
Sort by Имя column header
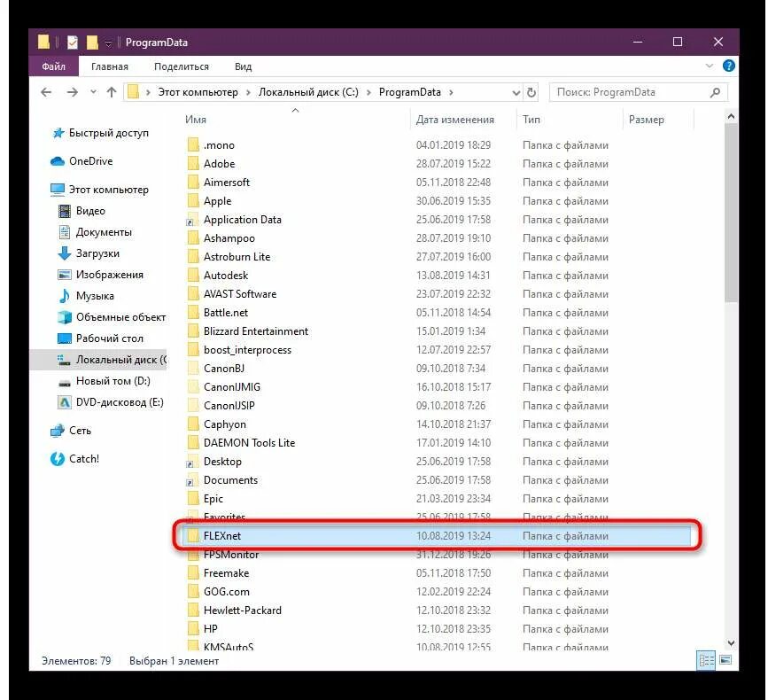(x=196, y=120)
